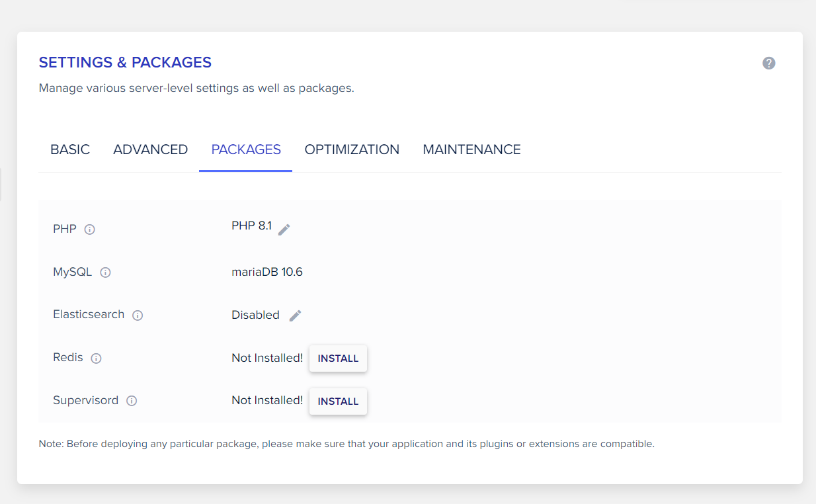Viewport: 816px width, 504px height.
Task: Switch to the BASIC tab
Action: coord(70,149)
